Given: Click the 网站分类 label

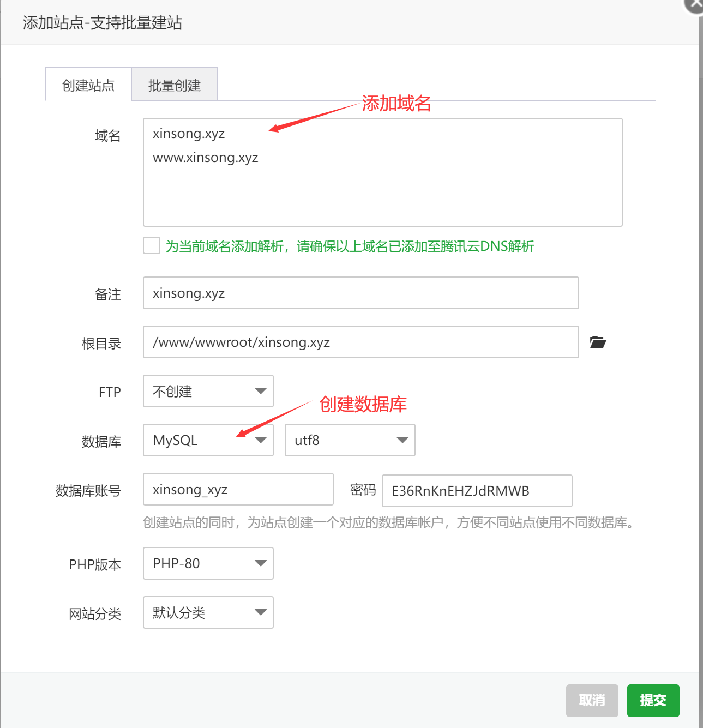Looking at the screenshot, I should 95,614.
